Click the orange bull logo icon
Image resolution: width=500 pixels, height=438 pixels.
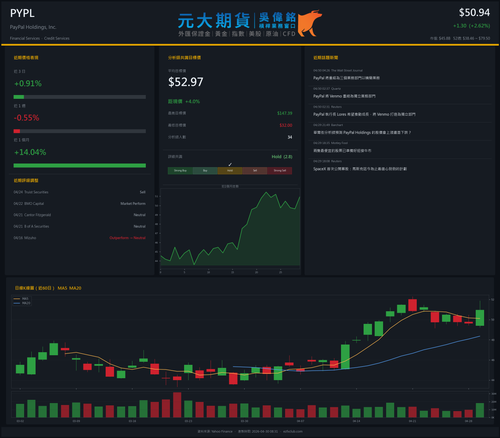310,23
